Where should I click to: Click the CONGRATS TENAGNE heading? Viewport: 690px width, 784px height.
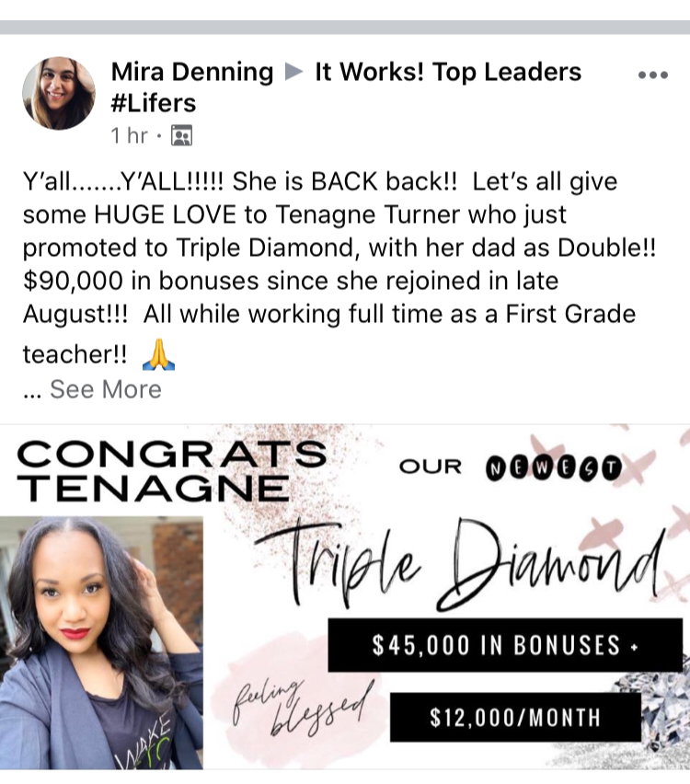171,470
